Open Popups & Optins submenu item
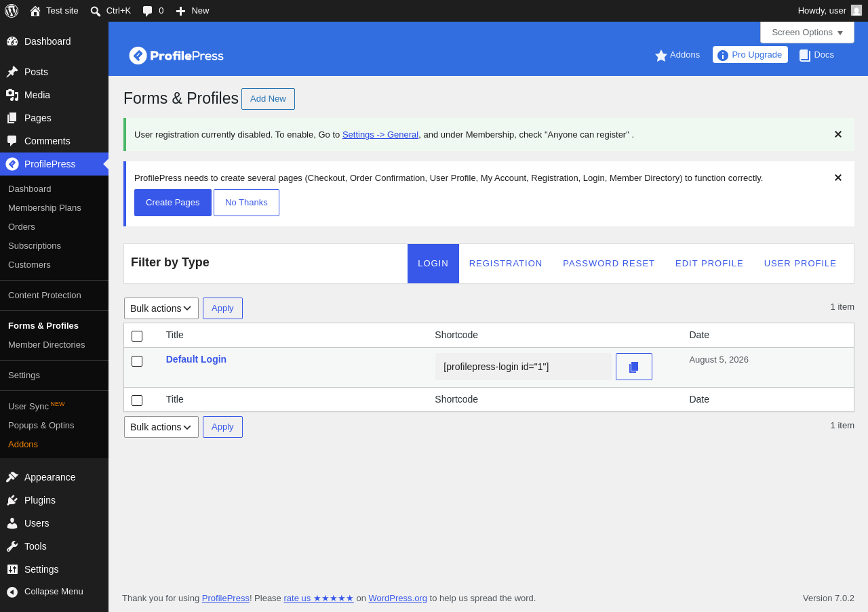 [x=54, y=426]
